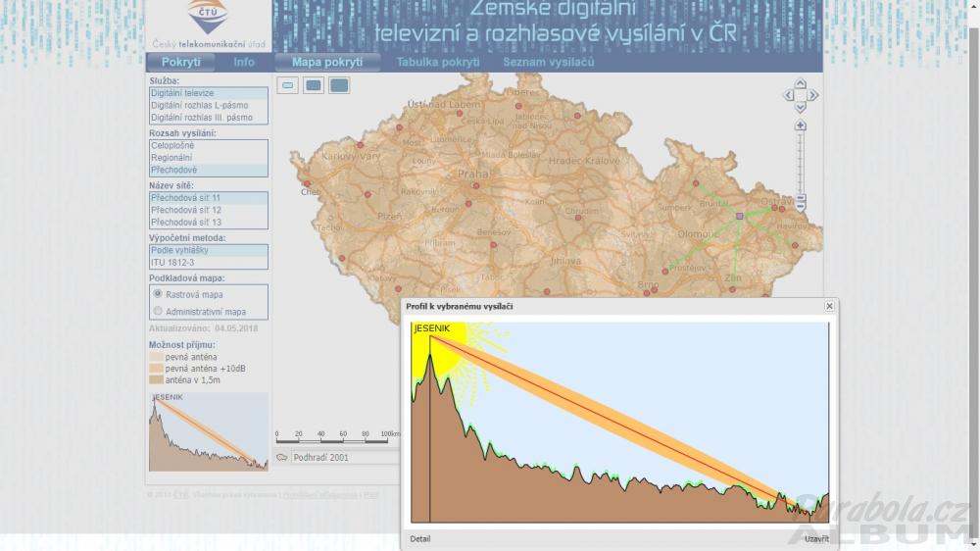980x551 pixels.
Task: Click the transmitter dot near Prostějov
Action: coord(665,272)
